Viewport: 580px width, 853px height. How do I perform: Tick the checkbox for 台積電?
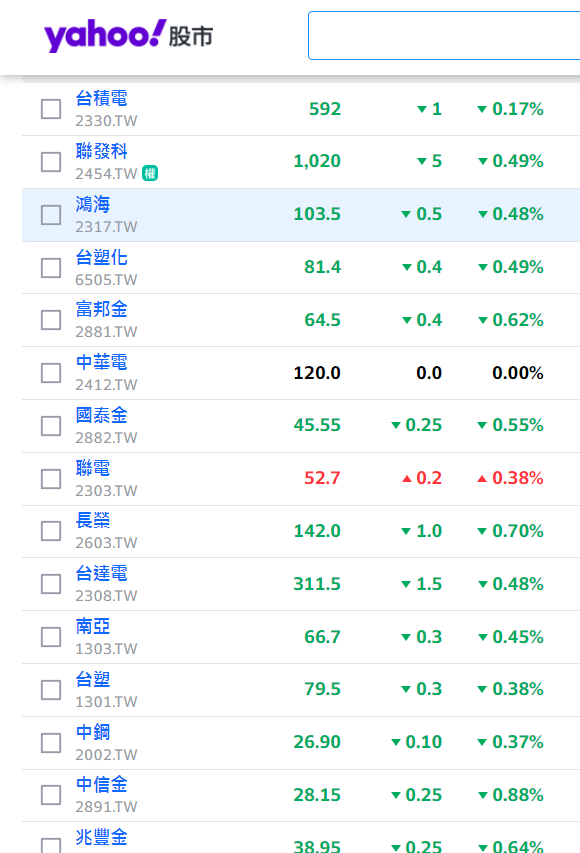point(51,109)
